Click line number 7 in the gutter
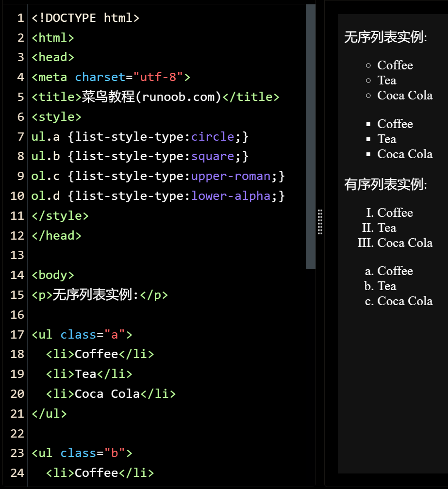Screen dimensions: 448x489 20,137
